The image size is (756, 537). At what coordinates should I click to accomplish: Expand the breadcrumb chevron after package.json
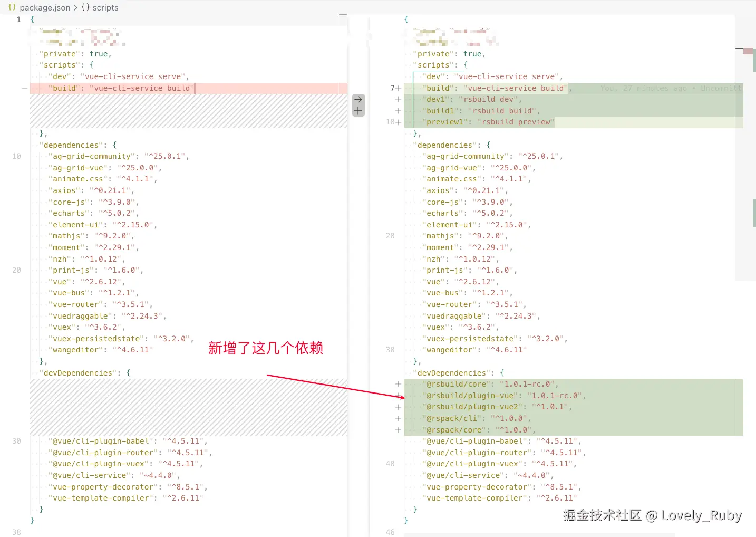[75, 7]
